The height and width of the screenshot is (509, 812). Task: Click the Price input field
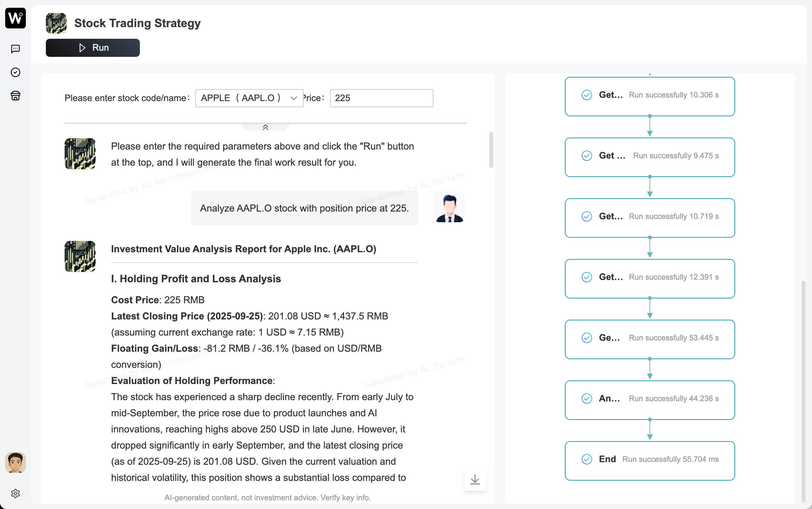click(381, 98)
